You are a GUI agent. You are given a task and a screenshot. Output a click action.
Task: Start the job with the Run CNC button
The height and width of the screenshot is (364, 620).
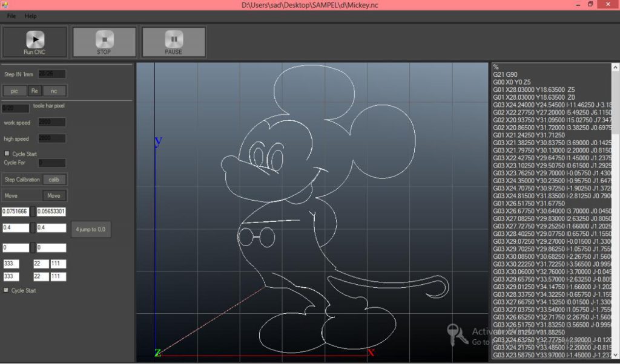click(35, 42)
